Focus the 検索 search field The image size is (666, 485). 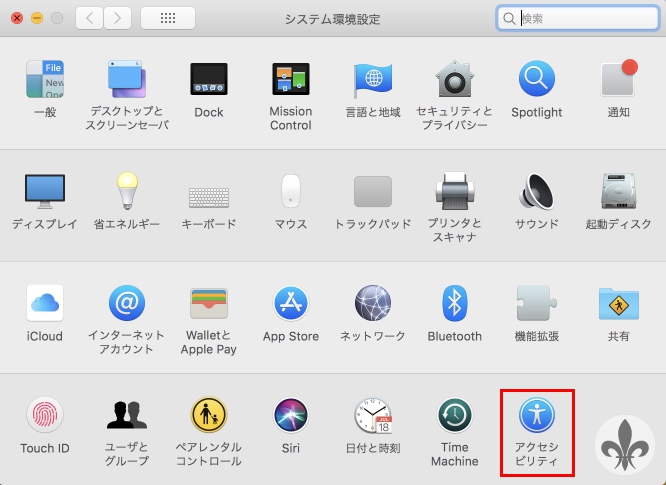pos(578,18)
